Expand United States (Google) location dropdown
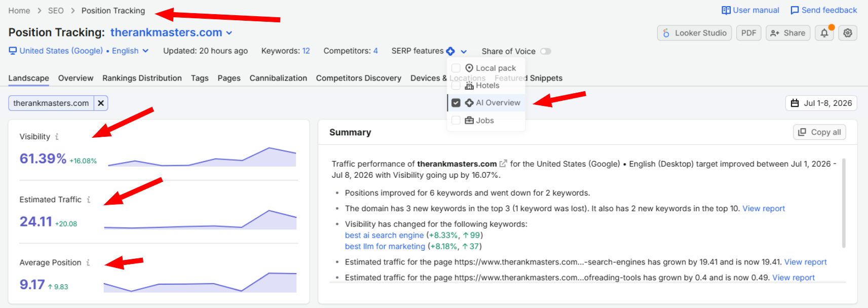868x308 pixels. click(x=79, y=51)
